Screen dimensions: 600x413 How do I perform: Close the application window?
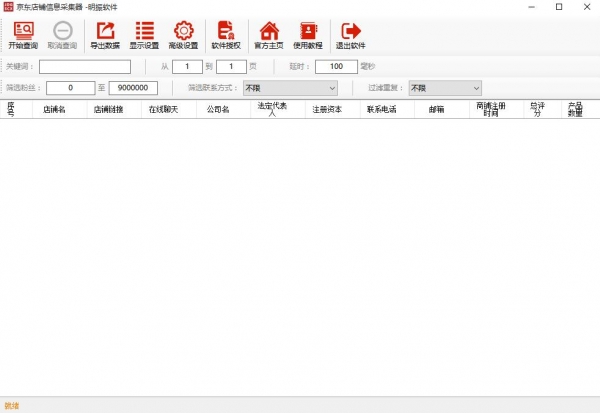[x=587, y=7]
